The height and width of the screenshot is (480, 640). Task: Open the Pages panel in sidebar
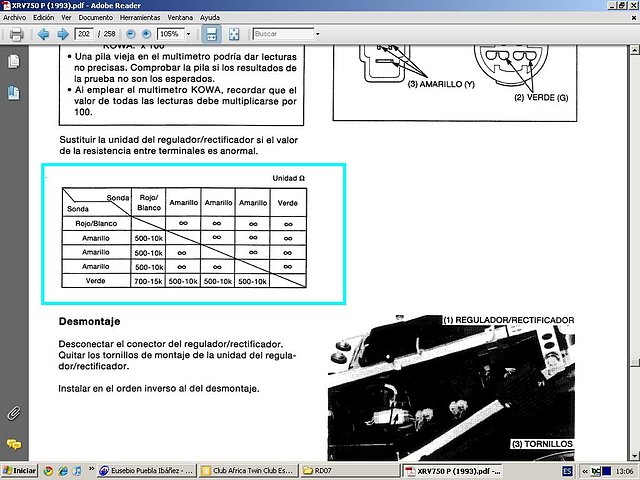click(x=13, y=62)
